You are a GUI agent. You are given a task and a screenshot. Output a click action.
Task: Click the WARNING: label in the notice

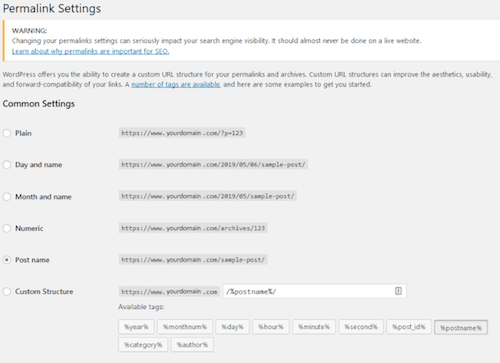pos(29,31)
